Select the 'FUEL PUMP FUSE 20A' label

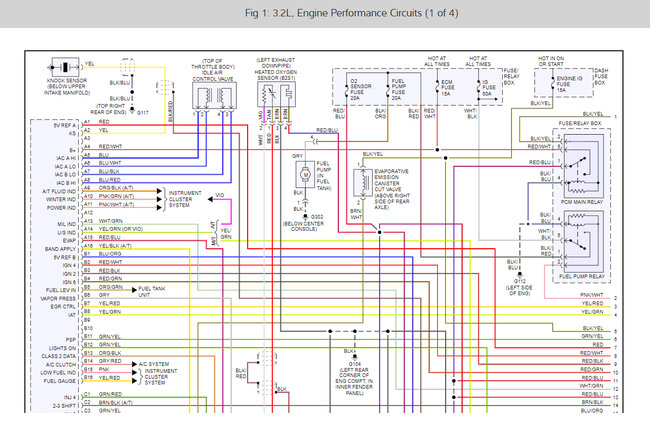coord(398,89)
